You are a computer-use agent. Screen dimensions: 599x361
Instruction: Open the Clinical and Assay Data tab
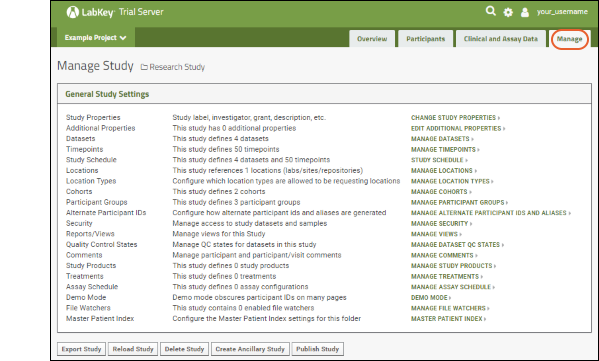click(500, 39)
